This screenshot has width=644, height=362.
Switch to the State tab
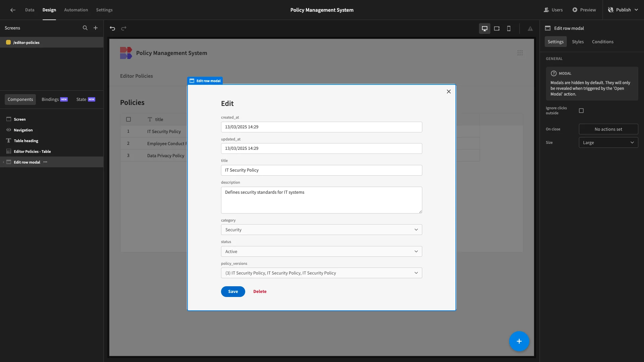[x=86, y=100]
